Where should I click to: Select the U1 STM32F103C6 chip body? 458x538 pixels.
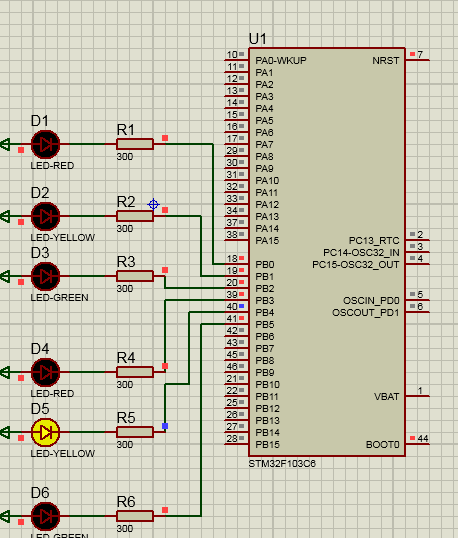[x=327, y=252]
